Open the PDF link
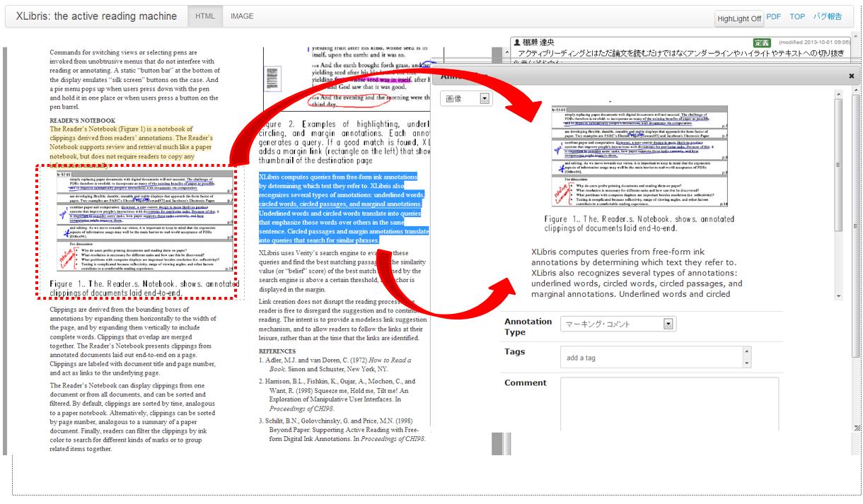The width and height of the screenshot is (863, 504). 774,16
